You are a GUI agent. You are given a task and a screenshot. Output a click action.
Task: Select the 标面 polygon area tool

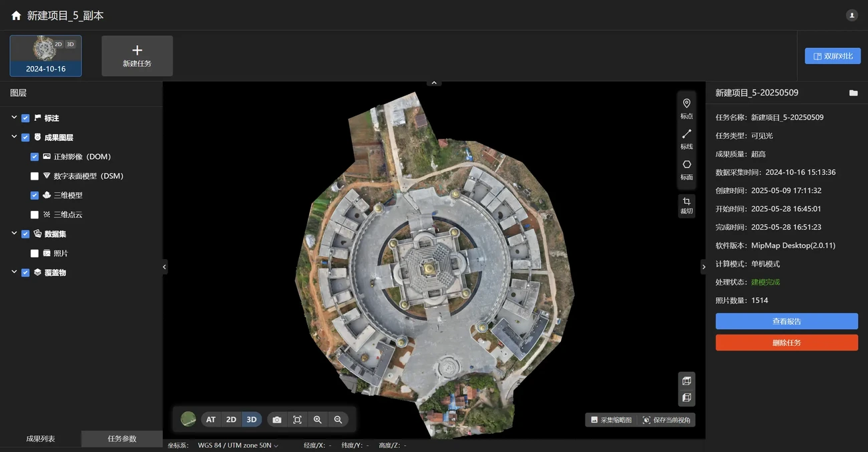point(686,170)
